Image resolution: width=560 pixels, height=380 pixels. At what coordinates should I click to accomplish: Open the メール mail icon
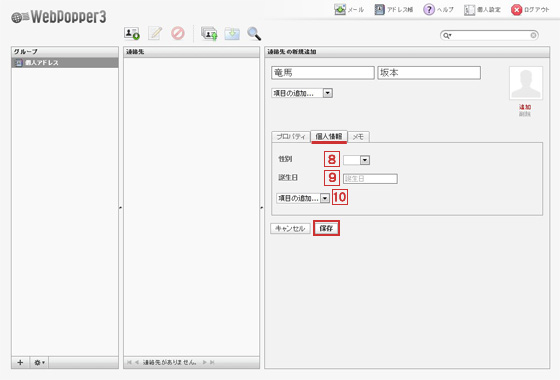pos(340,10)
